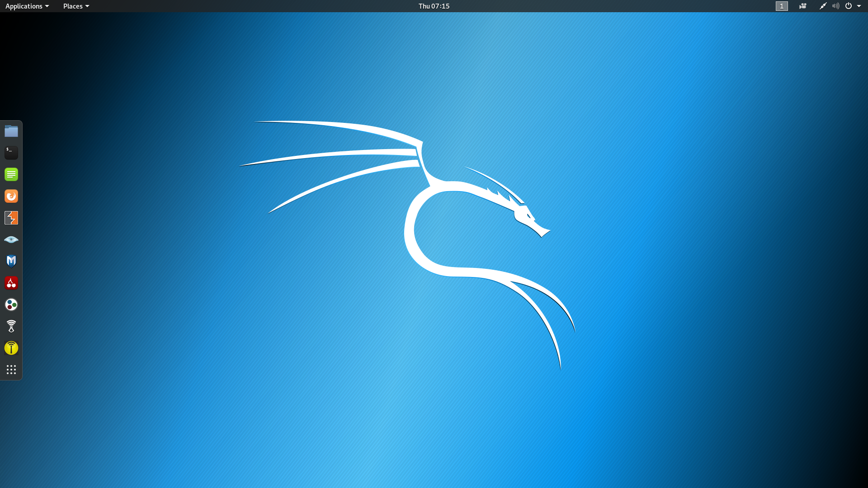The width and height of the screenshot is (868, 488).
Task: Click the system power button
Action: click(x=848, y=6)
